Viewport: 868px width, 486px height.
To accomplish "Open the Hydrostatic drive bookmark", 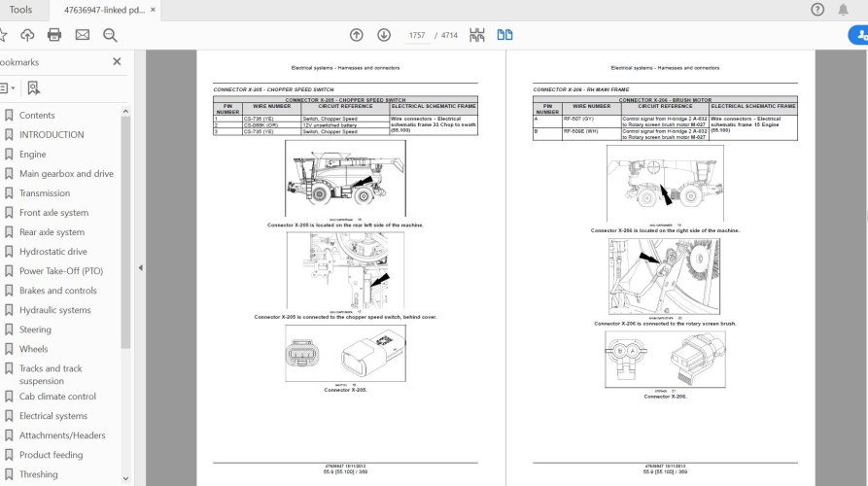I will (x=53, y=252).
